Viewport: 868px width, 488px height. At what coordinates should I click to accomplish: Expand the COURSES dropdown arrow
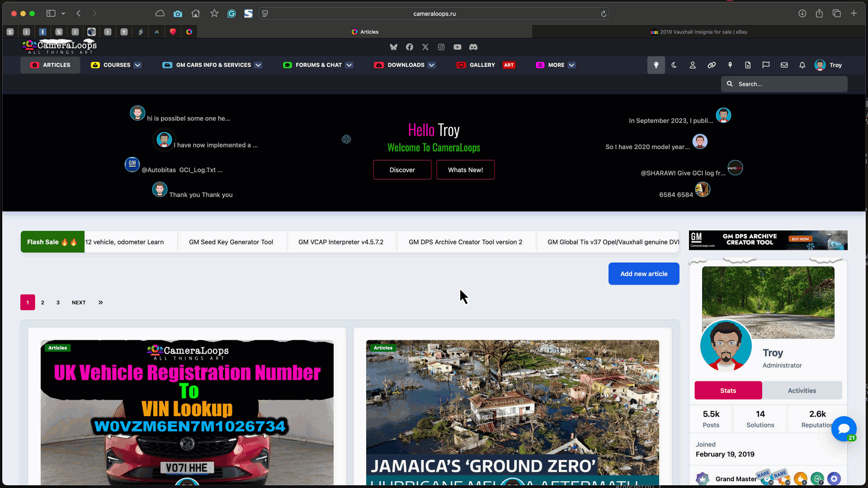click(138, 65)
